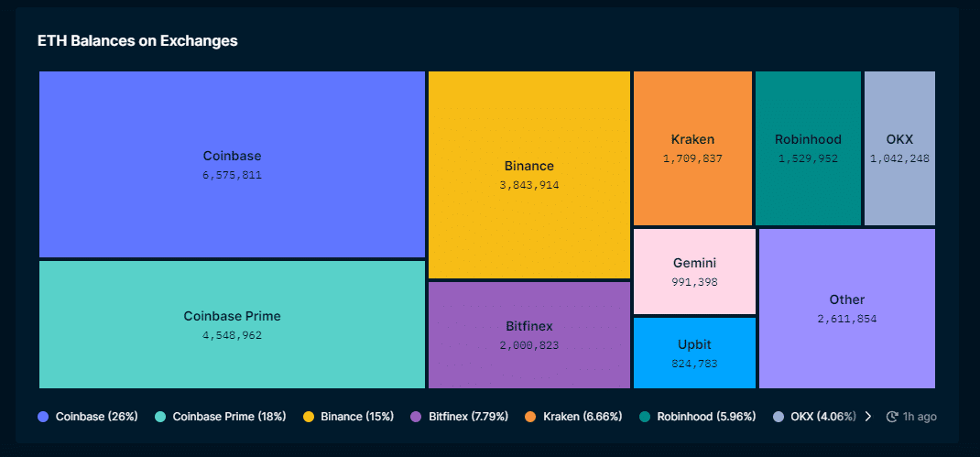
Task: Click the 3,843,914 Binance value
Action: [528, 185]
